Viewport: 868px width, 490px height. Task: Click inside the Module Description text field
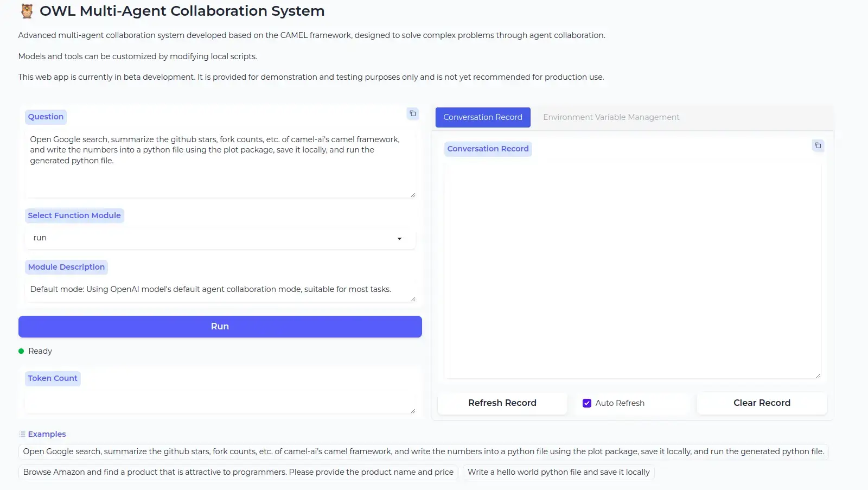pos(220,290)
